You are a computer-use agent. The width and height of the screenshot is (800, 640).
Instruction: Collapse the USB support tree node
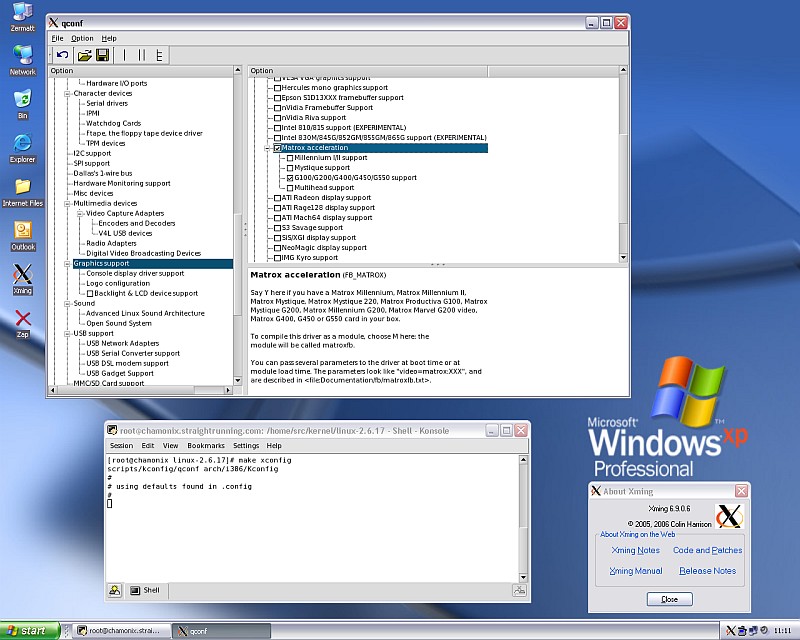[x=67, y=334]
